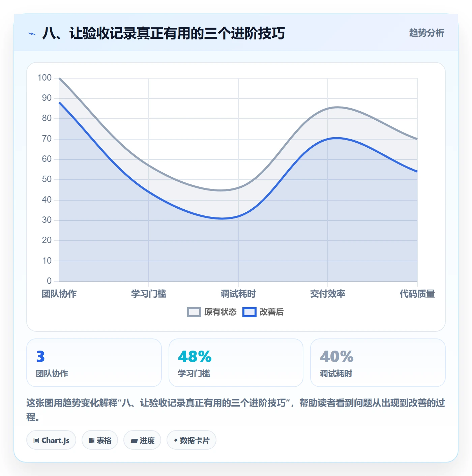Image resolution: width=472 pixels, height=476 pixels.
Task: Click the description paragraph starting with 这张图用趋势变化
Action: coord(236,410)
